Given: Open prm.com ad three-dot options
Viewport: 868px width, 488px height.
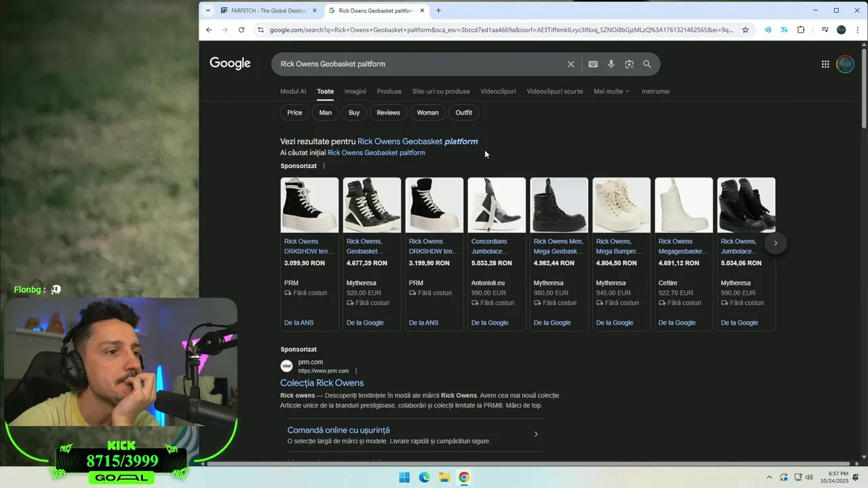Looking at the screenshot, I should (356, 371).
